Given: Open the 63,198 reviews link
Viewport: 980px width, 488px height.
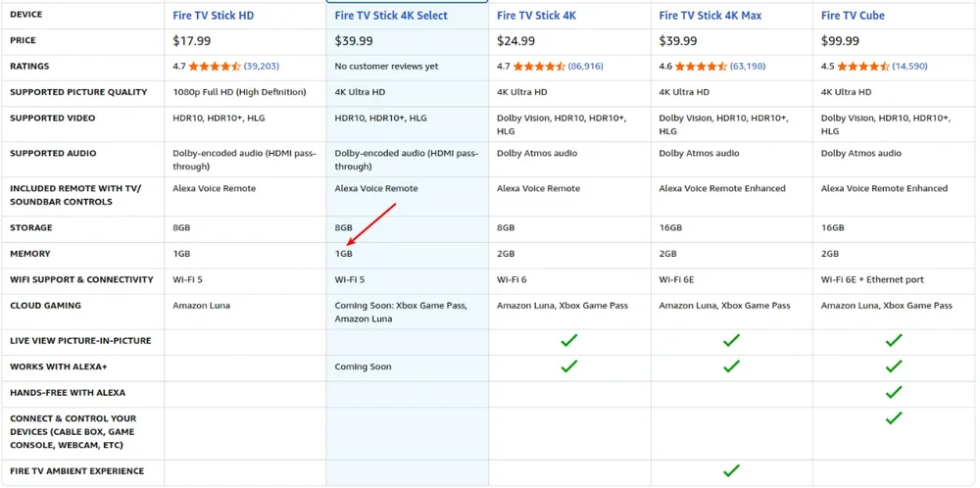Looking at the screenshot, I should point(748,67).
